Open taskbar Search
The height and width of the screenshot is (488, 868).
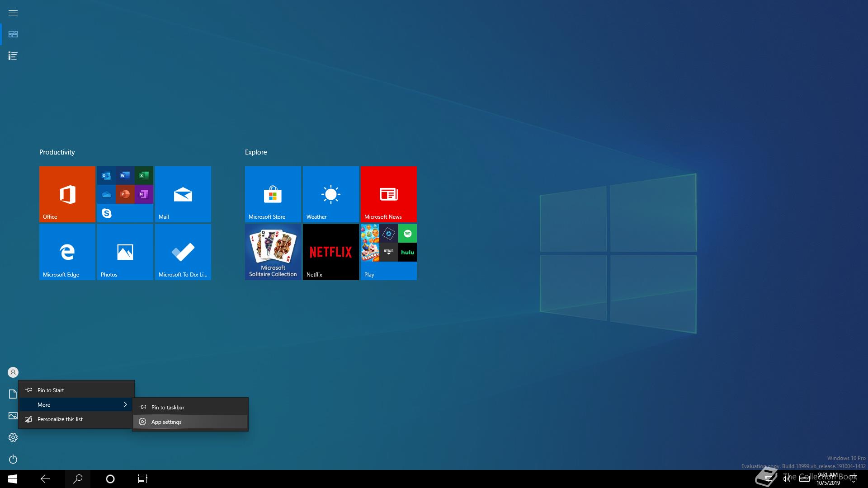pos(78,479)
